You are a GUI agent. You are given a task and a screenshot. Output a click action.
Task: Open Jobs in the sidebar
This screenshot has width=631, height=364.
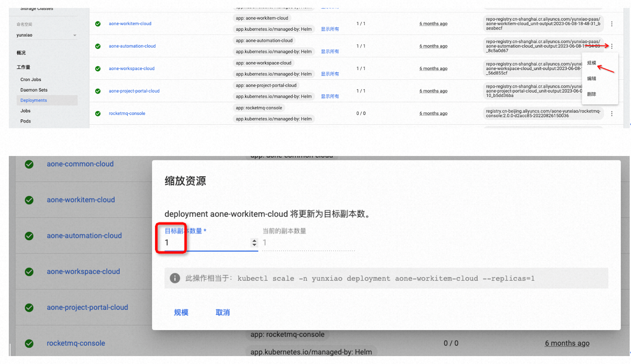pyautogui.click(x=26, y=111)
